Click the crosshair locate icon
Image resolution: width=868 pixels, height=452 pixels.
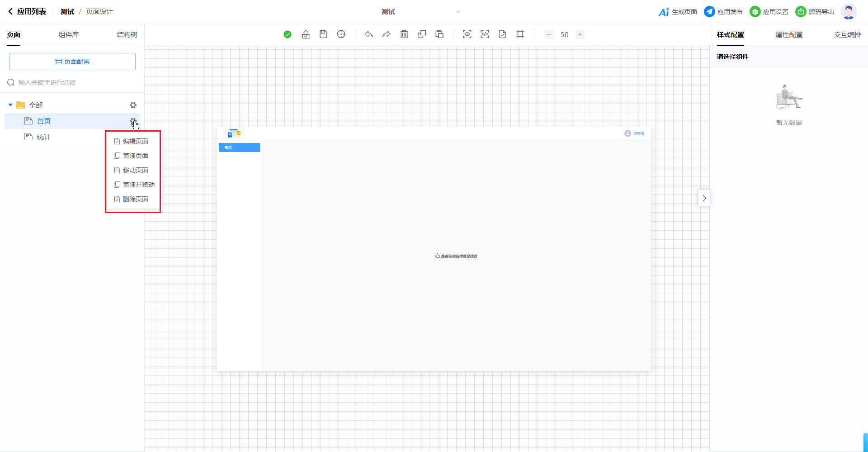pyautogui.click(x=341, y=34)
